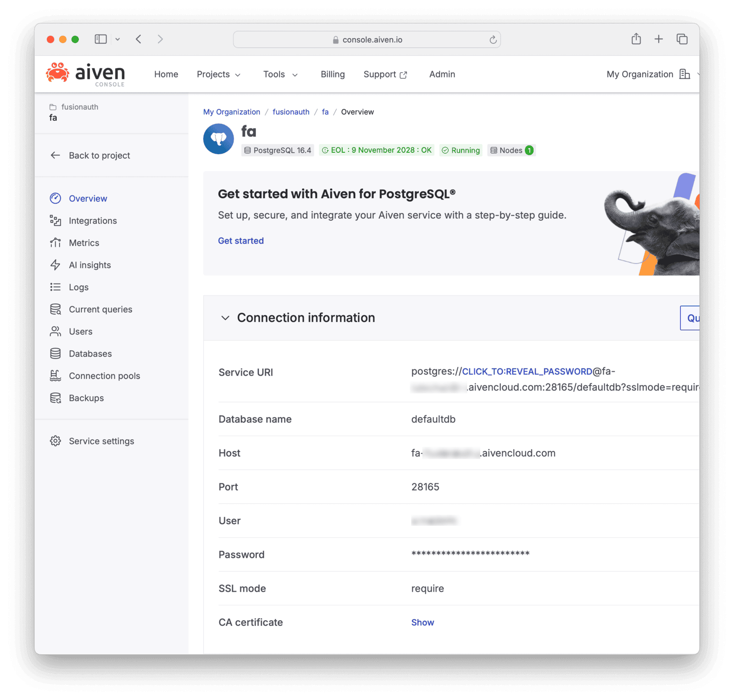Open the Tools dropdown menu
The height and width of the screenshot is (700, 734).
point(280,74)
